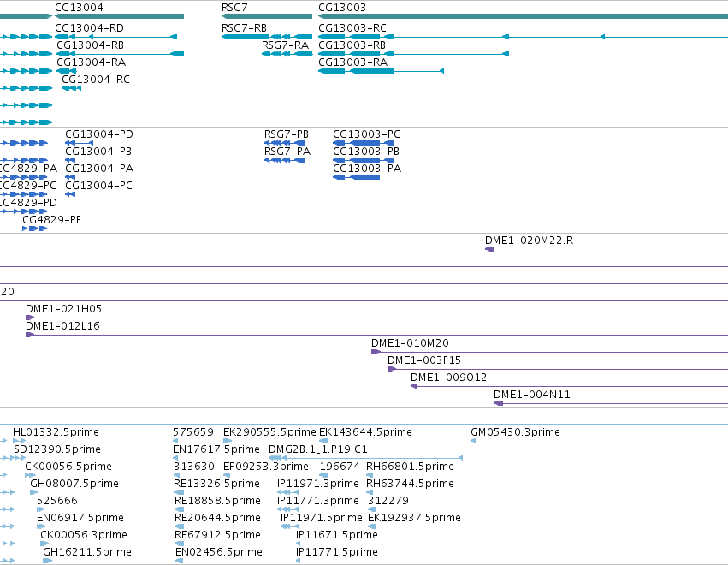Viewport: 728px width, 565px height.
Task: Click transcript CG13004-RB
Action: (120, 54)
